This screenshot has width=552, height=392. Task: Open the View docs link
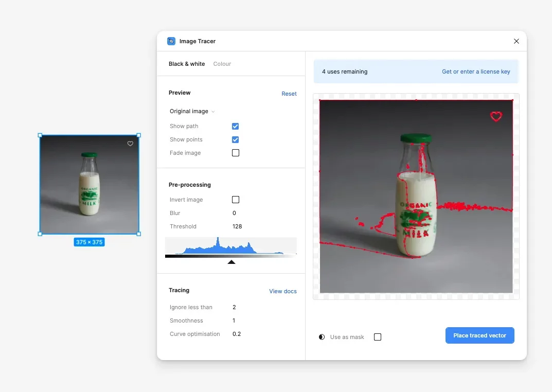pyautogui.click(x=282, y=291)
